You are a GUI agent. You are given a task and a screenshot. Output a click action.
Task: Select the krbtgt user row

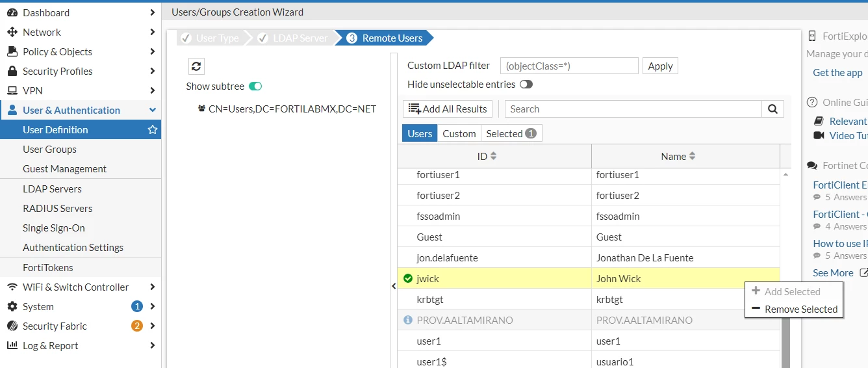(x=589, y=299)
